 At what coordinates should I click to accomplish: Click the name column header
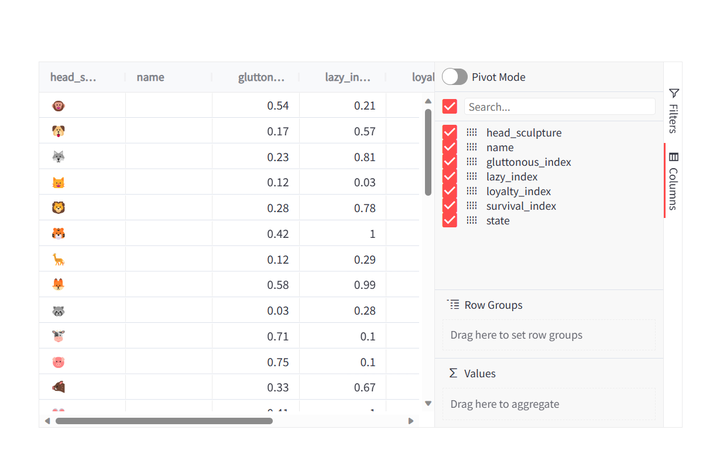click(x=150, y=77)
